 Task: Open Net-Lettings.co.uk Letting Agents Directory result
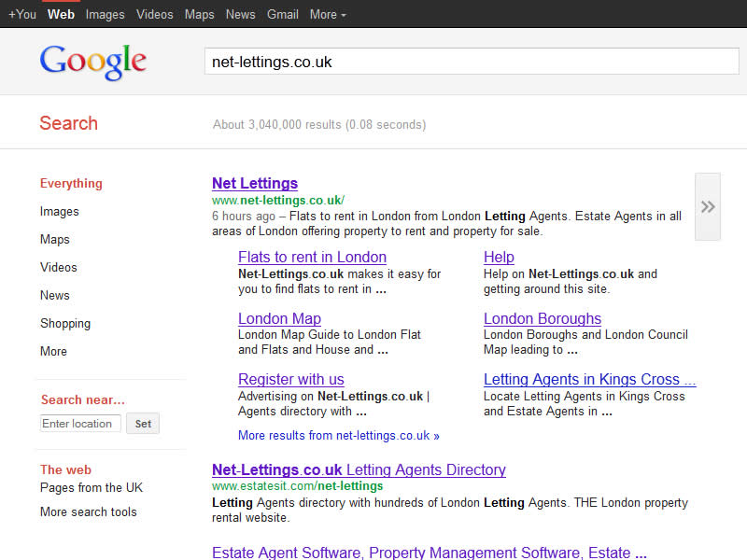point(359,470)
